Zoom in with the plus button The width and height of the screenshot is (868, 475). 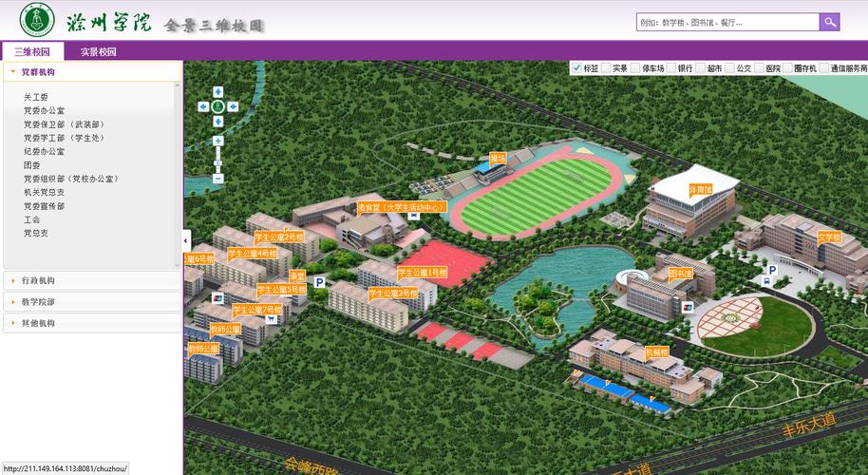point(218,141)
